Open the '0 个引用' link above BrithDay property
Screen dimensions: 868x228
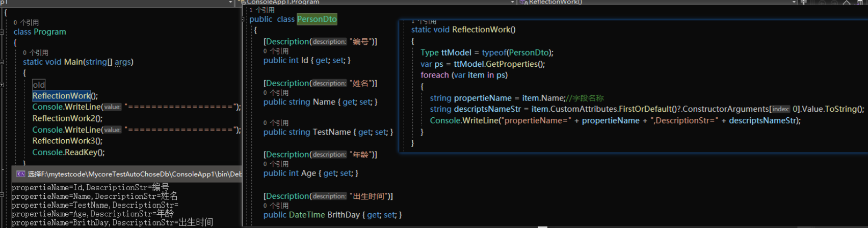(276, 206)
